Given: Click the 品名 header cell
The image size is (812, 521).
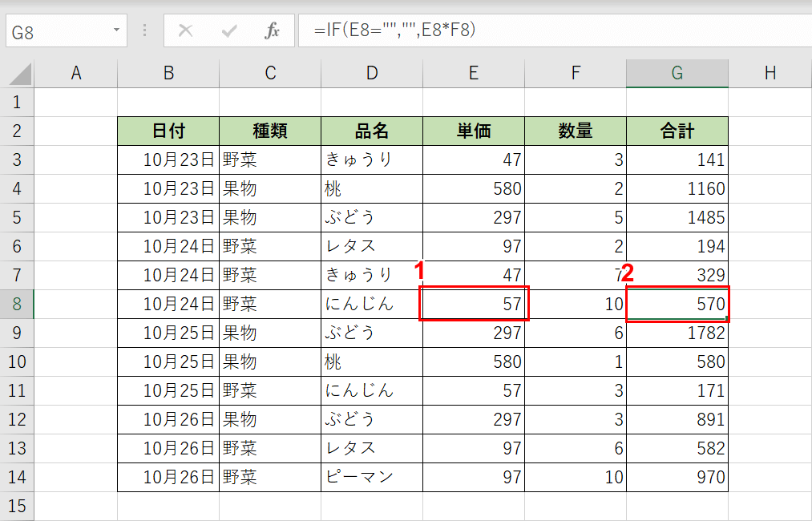Looking at the screenshot, I should tap(371, 130).
